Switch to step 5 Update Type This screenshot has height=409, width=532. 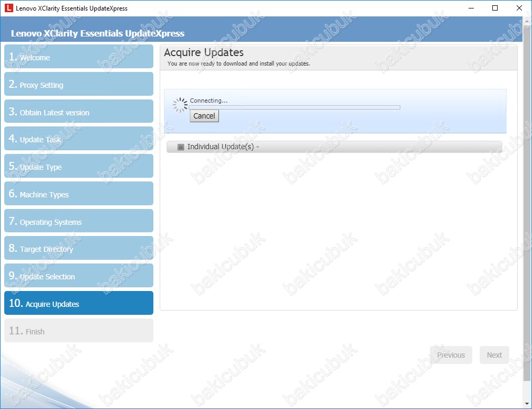click(79, 166)
